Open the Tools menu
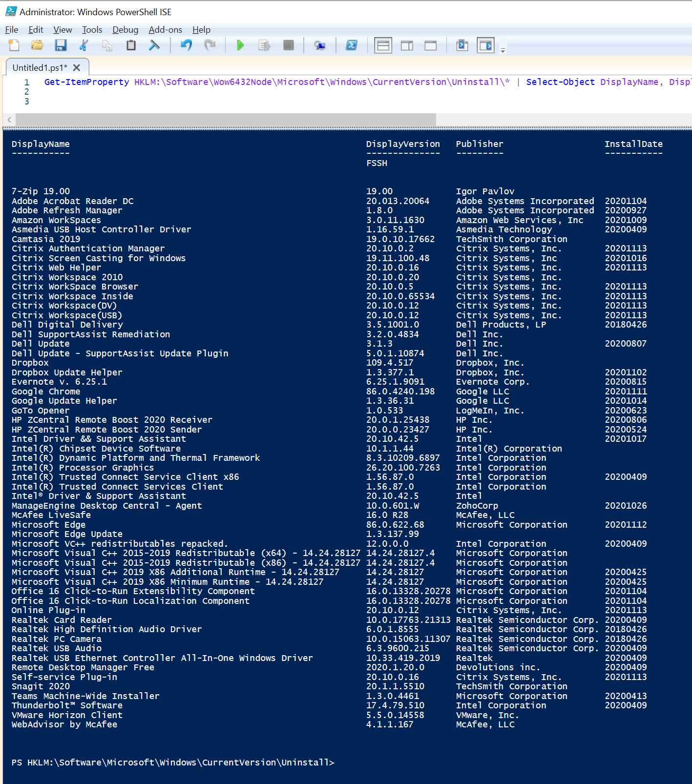 (x=92, y=30)
